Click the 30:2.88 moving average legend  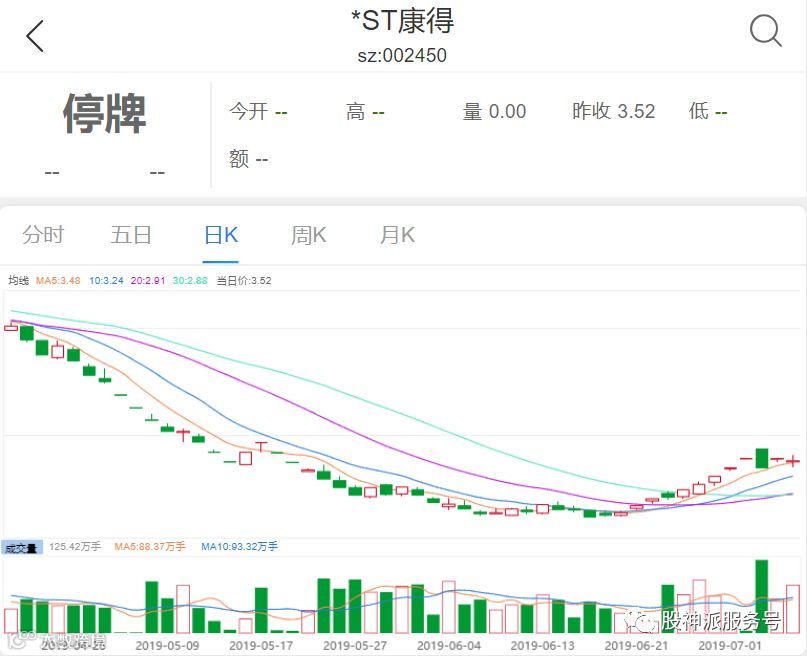[190, 280]
